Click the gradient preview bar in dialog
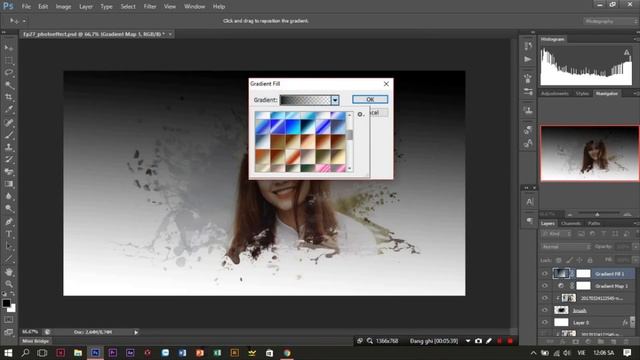640x360 pixels. 305,100
